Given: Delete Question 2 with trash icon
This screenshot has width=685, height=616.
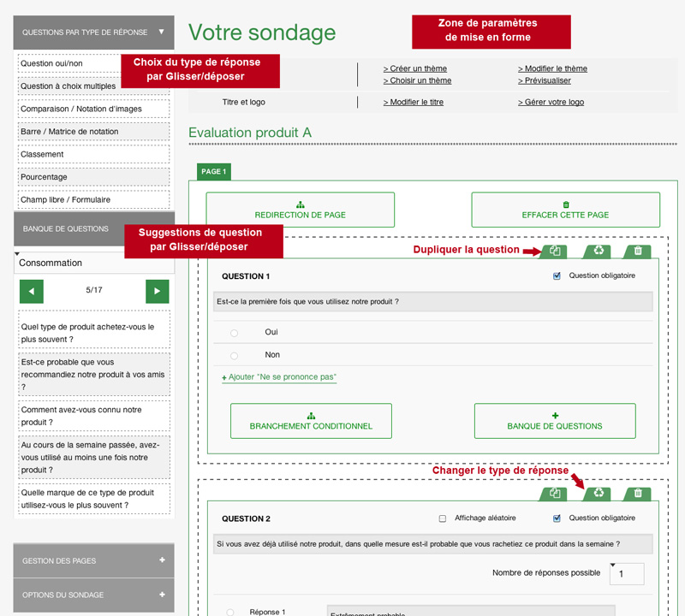Looking at the screenshot, I should click(x=638, y=494).
